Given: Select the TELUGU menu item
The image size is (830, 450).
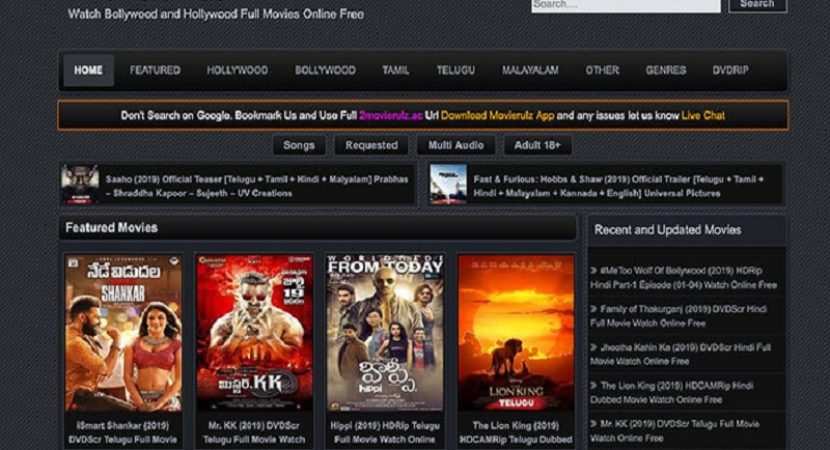Looking at the screenshot, I should coord(456,70).
